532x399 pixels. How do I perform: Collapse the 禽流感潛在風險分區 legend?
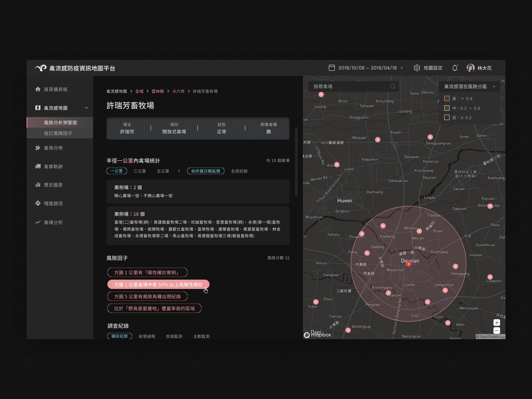pyautogui.click(x=494, y=86)
